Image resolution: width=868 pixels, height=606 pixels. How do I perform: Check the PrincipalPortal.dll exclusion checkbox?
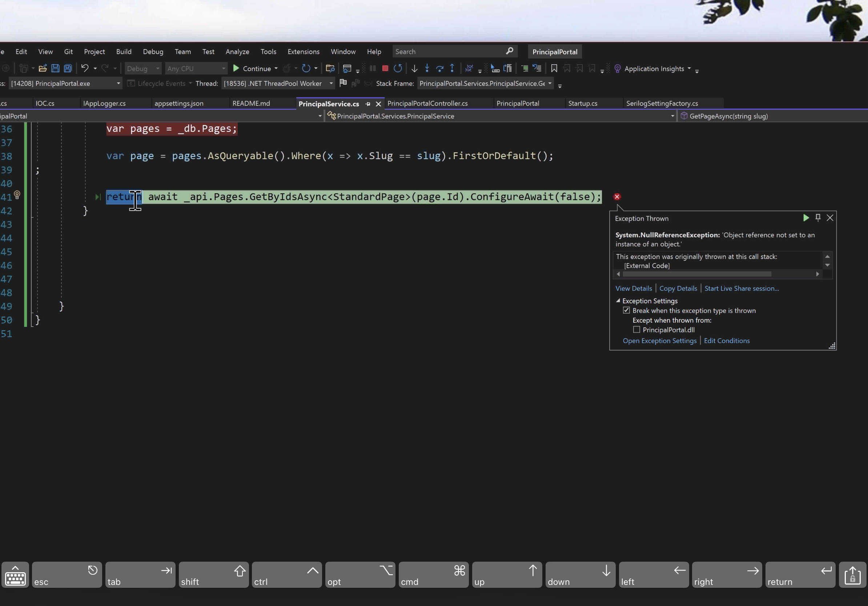click(636, 330)
